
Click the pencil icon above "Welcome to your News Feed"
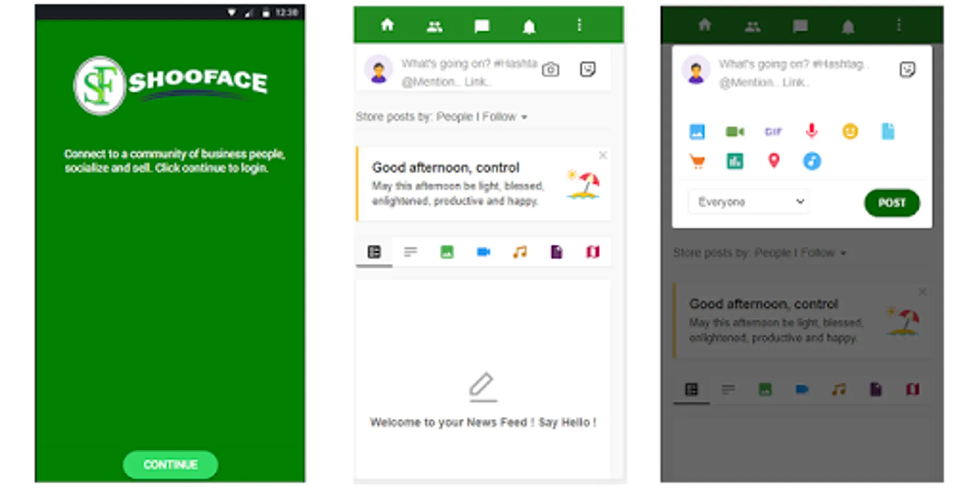tap(482, 387)
